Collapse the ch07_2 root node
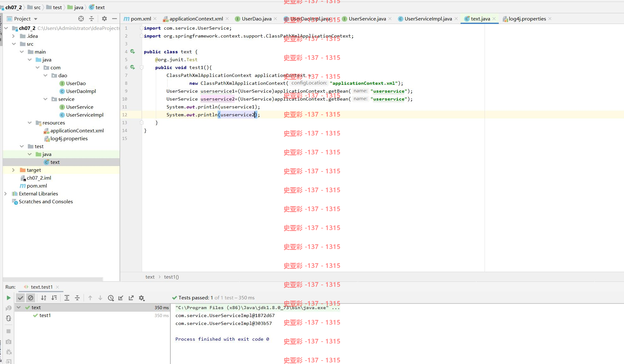 [6, 28]
